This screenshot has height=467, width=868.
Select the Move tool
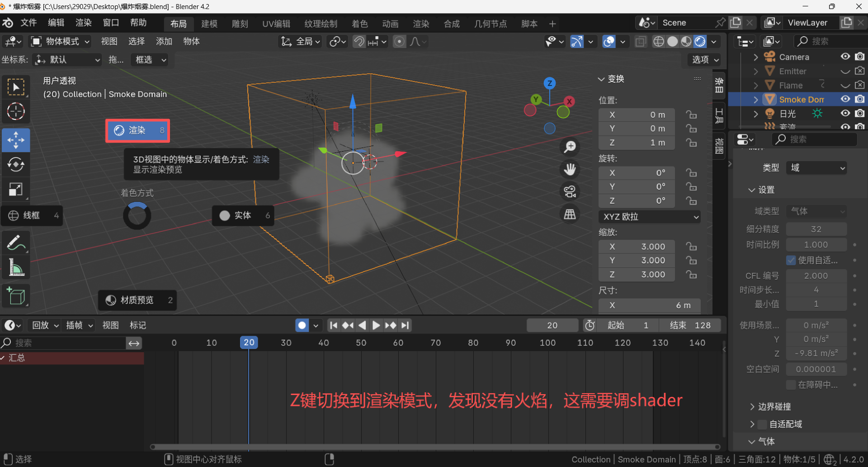pyautogui.click(x=16, y=140)
